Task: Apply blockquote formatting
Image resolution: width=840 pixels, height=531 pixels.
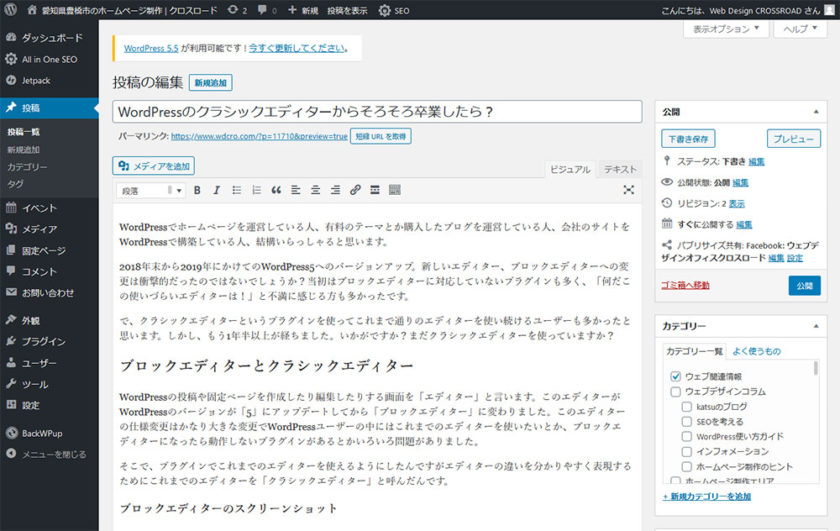Action: 276,190
